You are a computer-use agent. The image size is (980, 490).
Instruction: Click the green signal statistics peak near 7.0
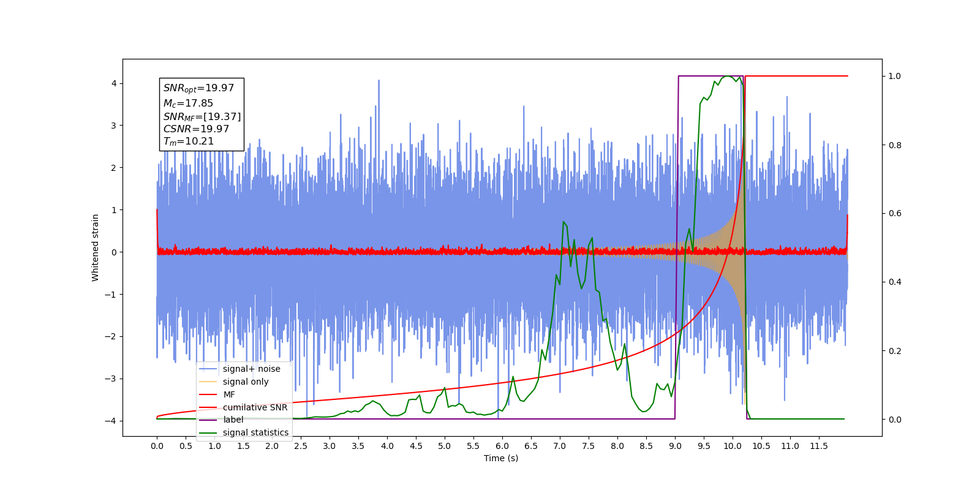(563, 222)
